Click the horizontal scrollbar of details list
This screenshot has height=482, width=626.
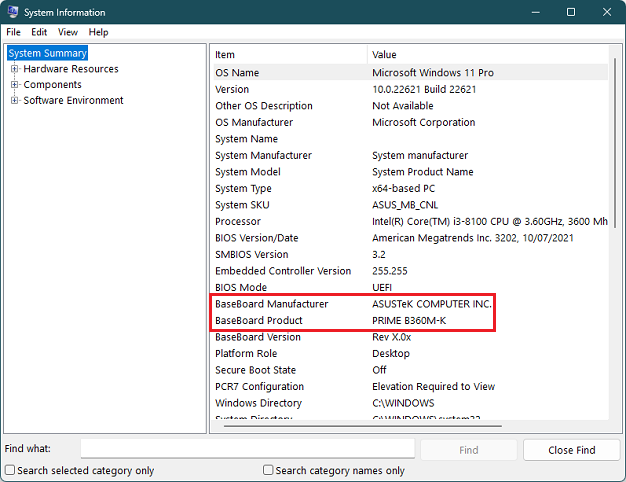click(363, 426)
